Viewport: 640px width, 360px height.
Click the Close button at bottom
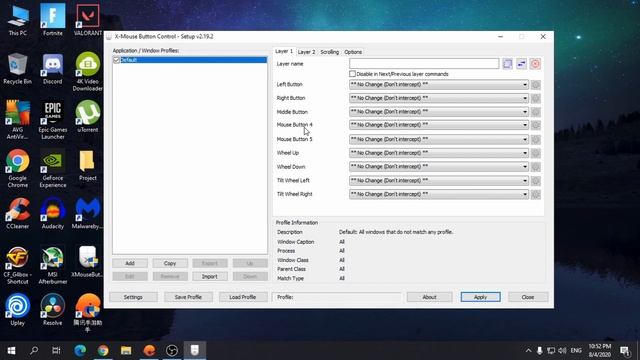click(528, 297)
